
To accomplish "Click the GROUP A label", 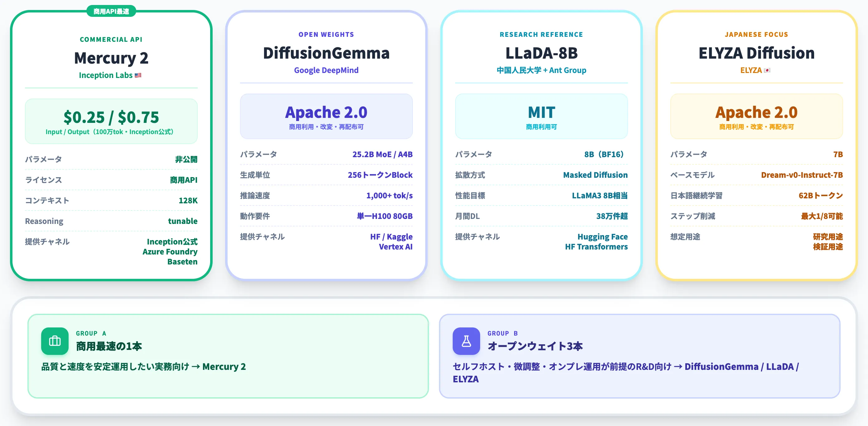I will point(91,333).
